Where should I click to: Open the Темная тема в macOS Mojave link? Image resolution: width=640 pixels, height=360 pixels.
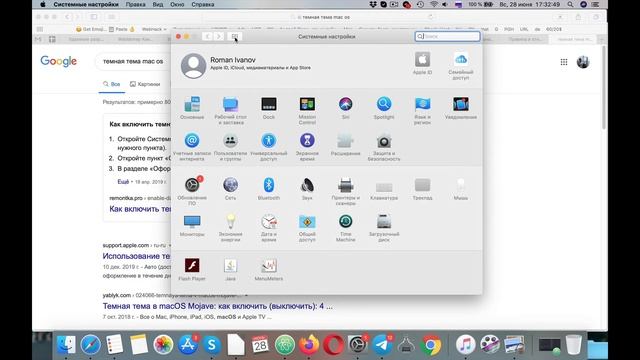click(x=218, y=306)
